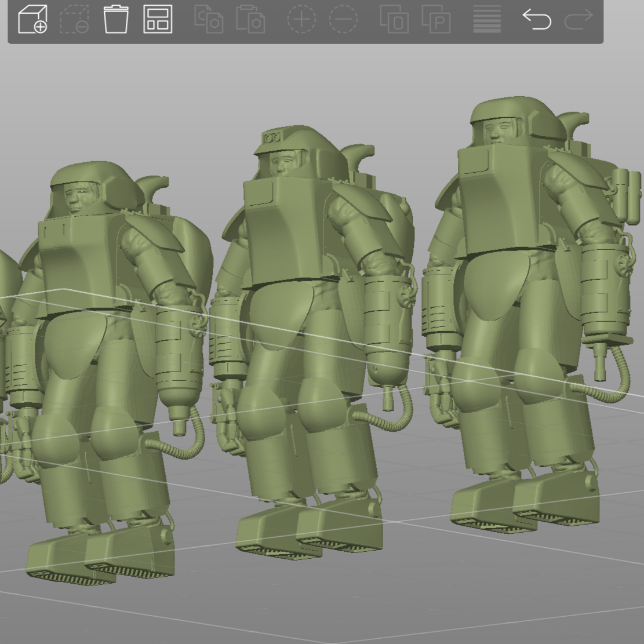Click the Split to parts icon

point(436,19)
